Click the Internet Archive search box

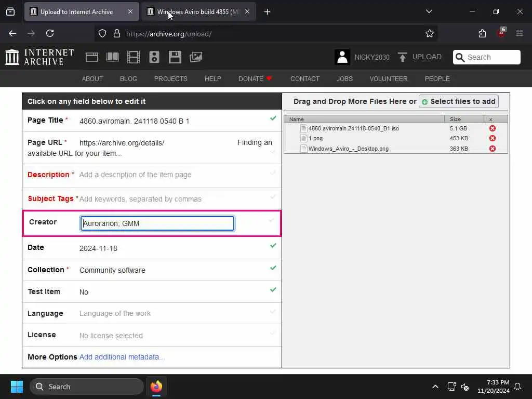pyautogui.click(x=486, y=57)
